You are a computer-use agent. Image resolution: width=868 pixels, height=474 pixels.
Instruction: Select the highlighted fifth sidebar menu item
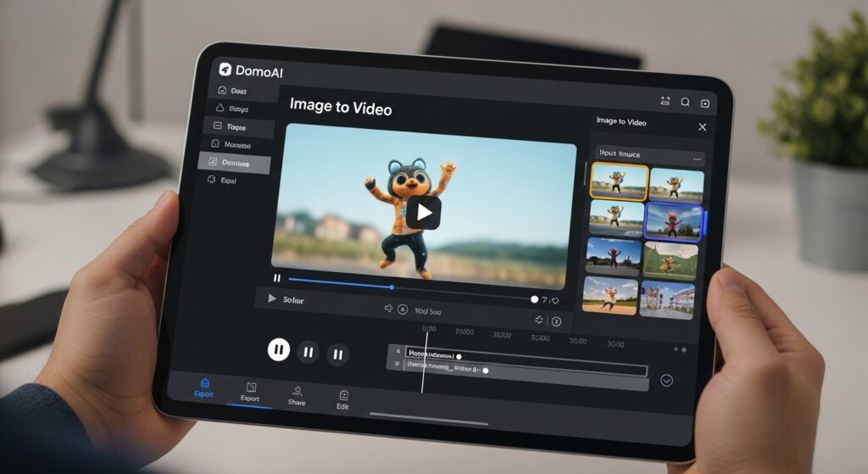[234, 163]
